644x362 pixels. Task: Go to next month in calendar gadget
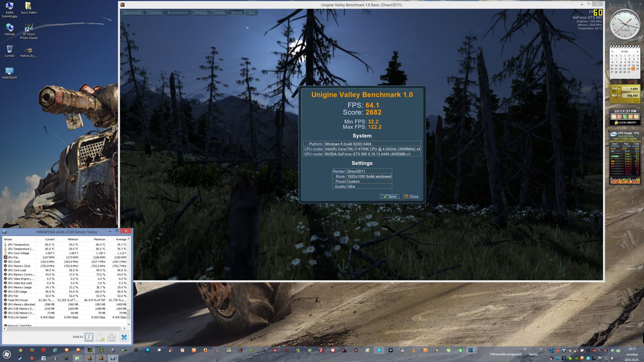(x=638, y=52)
